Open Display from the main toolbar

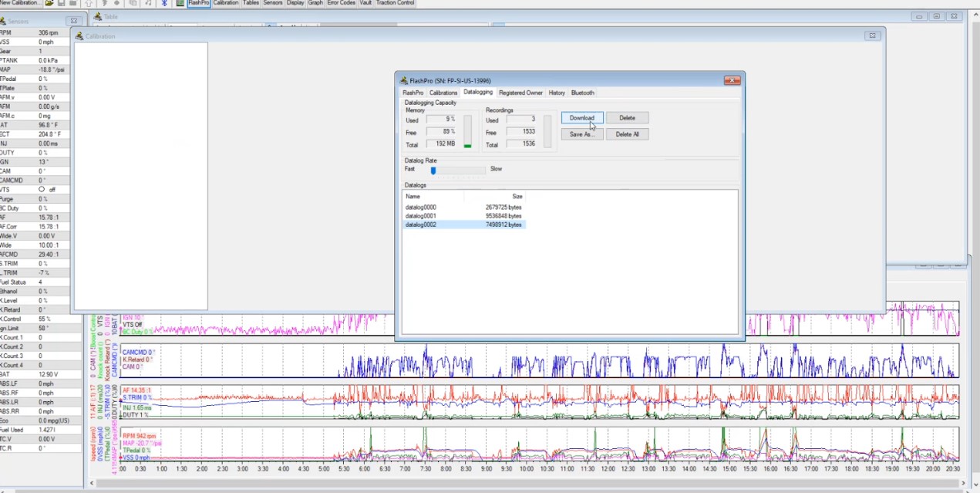[x=295, y=3]
